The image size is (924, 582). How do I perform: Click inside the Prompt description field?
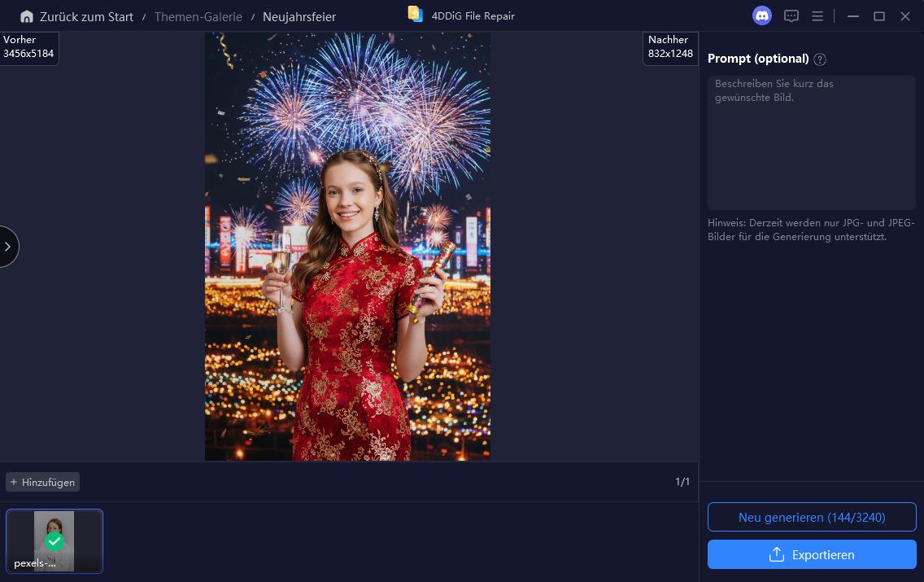click(811, 142)
